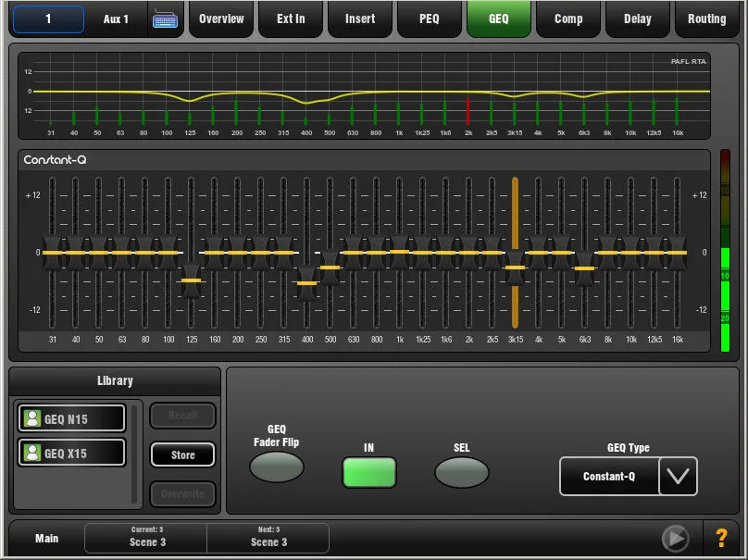This screenshot has width=748, height=560.
Task: Click the 315 Hz fader handle
Action: click(x=283, y=253)
